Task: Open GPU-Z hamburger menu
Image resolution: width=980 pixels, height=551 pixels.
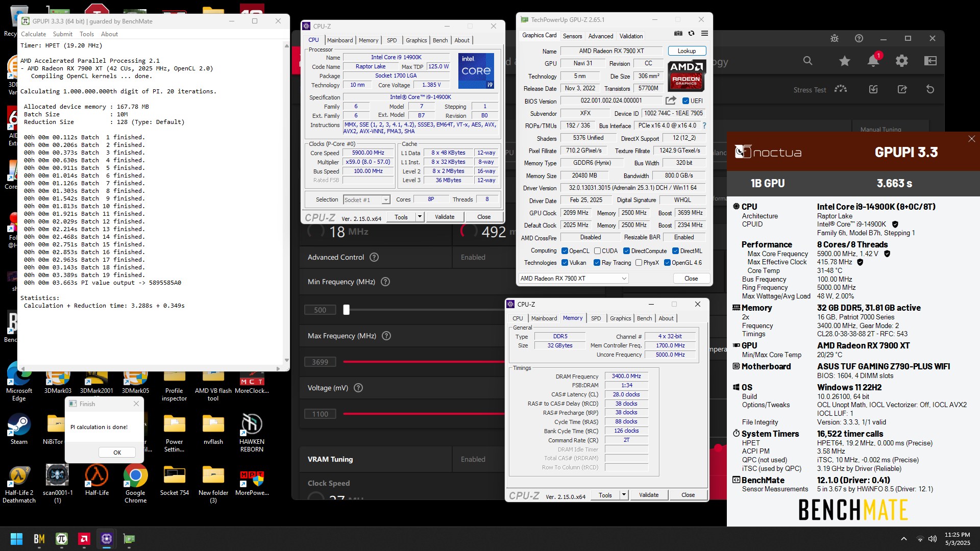Action: tap(704, 34)
